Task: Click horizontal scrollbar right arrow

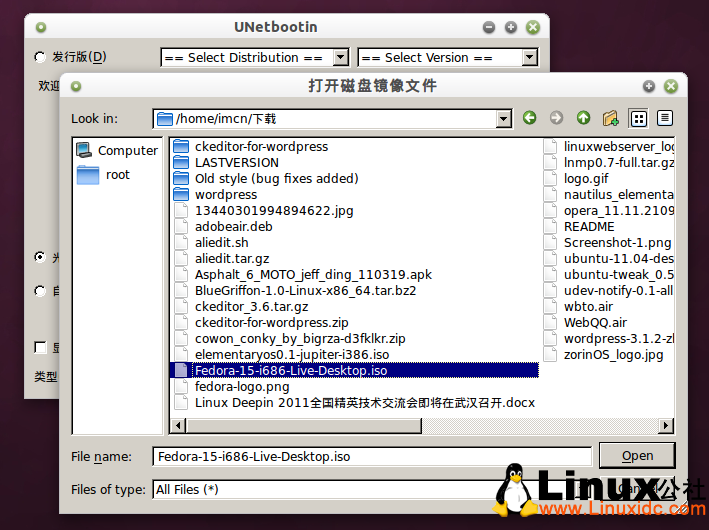Action: (665, 426)
